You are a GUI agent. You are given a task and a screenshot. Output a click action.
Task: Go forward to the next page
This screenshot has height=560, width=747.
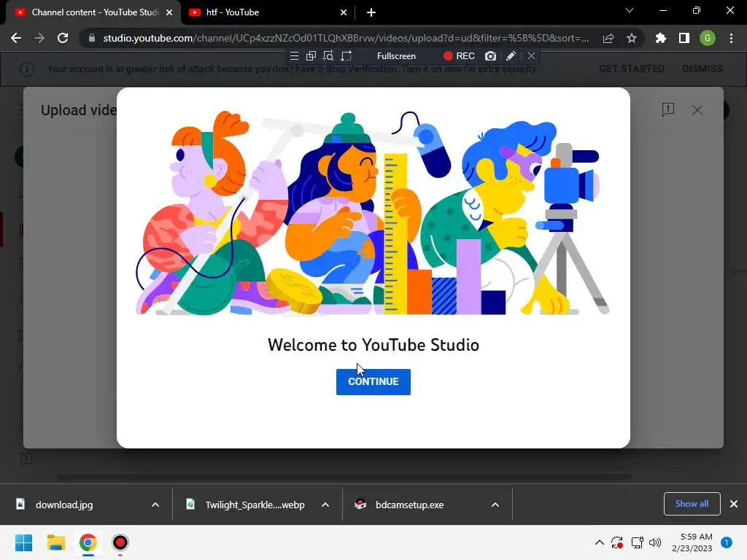[39, 38]
